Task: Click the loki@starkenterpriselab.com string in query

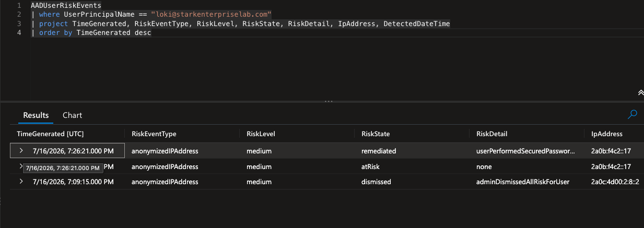Action: click(x=211, y=14)
